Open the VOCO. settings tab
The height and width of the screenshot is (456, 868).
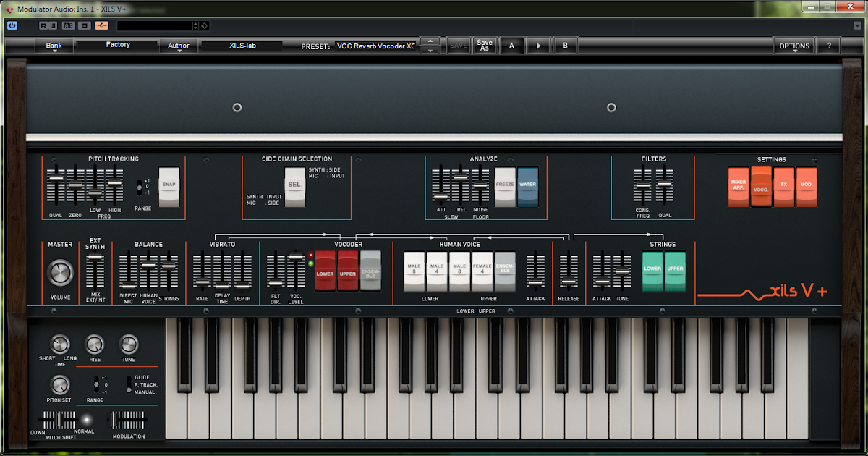[761, 187]
